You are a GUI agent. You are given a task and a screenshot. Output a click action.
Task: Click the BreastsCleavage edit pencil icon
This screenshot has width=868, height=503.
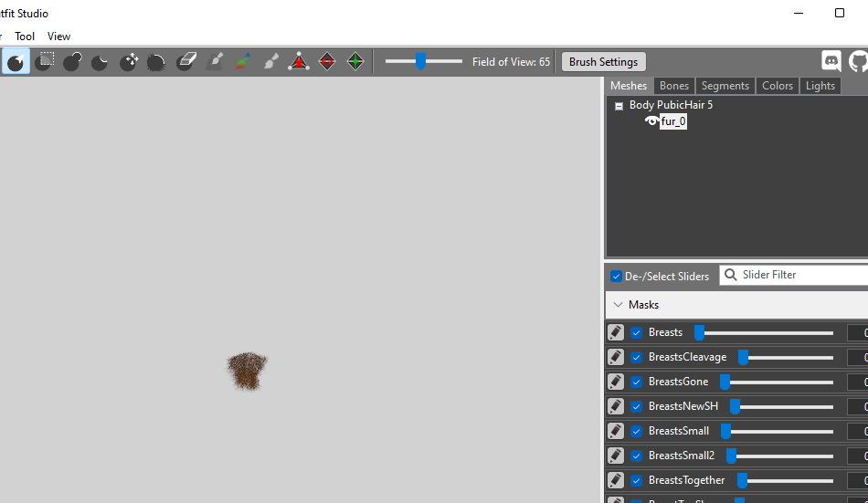point(616,357)
